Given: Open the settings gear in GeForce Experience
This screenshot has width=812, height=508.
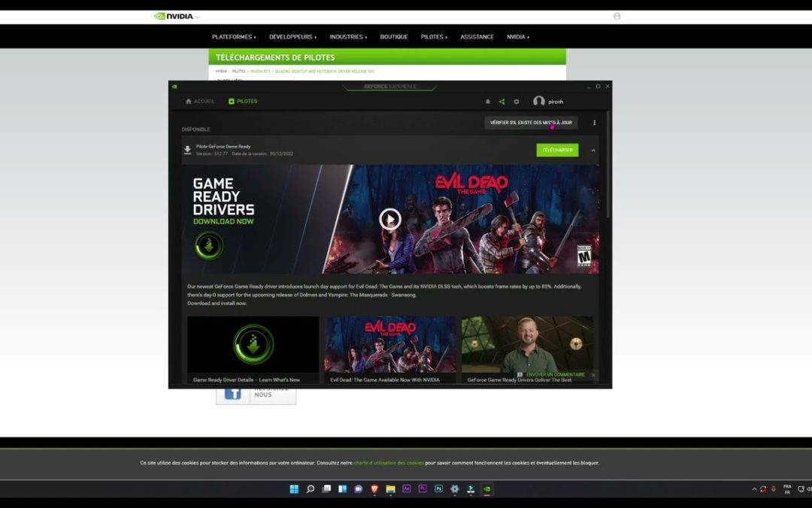Looking at the screenshot, I should 517,102.
